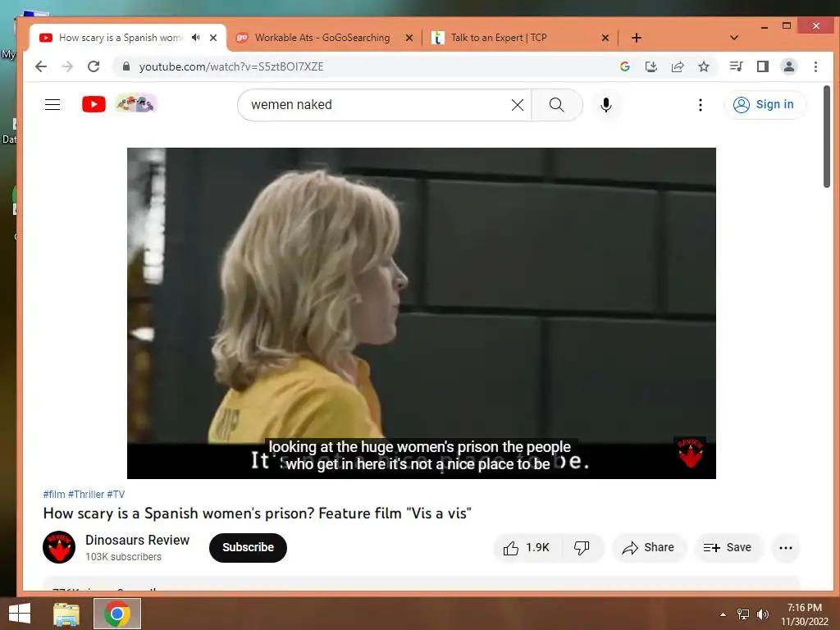
Task: Click the address bar URL youtube.com/watch
Action: [231, 66]
